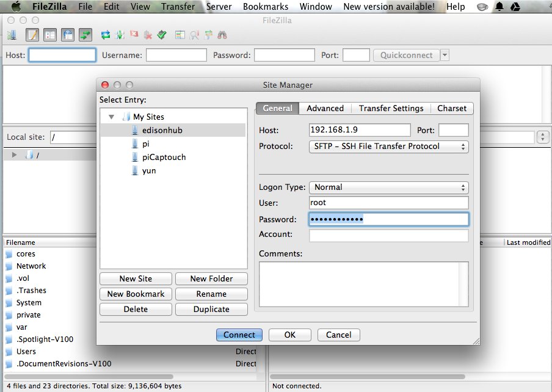Image resolution: width=552 pixels, height=392 pixels.
Task: Click the User field containing root
Action: [388, 203]
